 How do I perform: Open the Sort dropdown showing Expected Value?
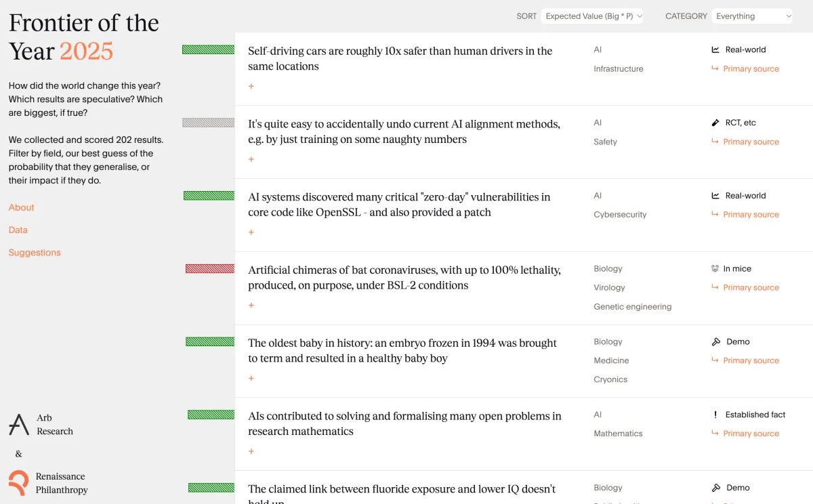[592, 16]
